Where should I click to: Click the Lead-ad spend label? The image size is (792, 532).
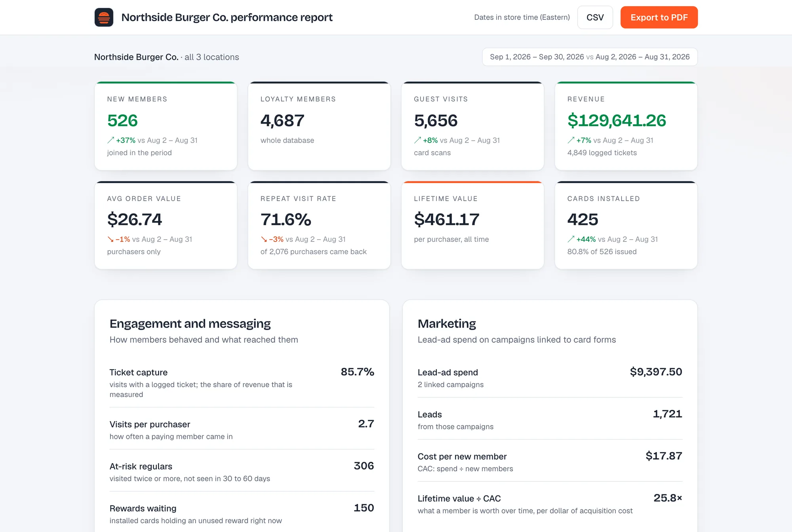pos(448,372)
